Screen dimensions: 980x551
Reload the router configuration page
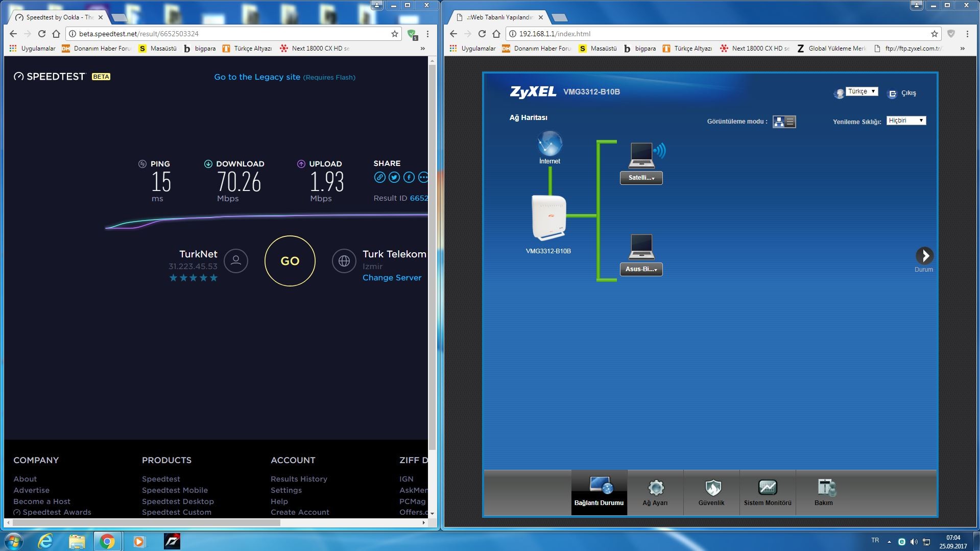[x=482, y=34]
